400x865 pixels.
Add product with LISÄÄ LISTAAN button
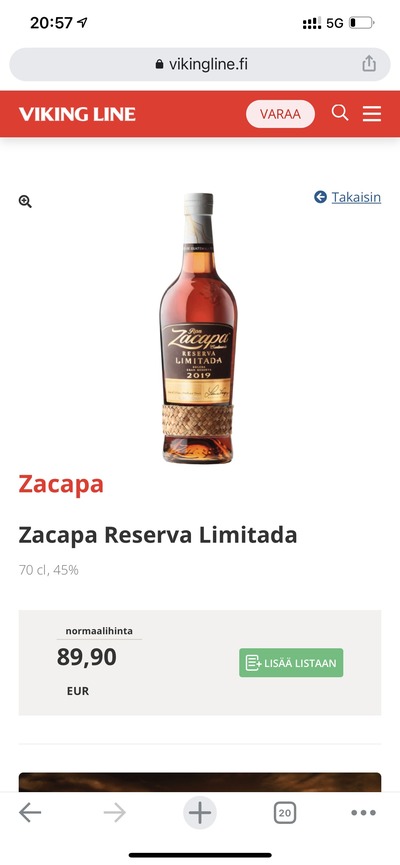(x=291, y=663)
